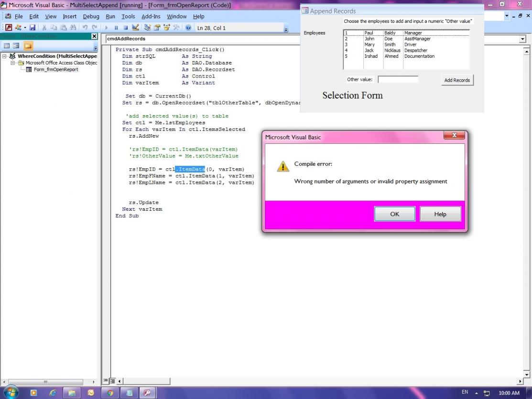
Task: Click the code window horizontal scrollbar thumb
Action: pyautogui.click(x=146, y=381)
